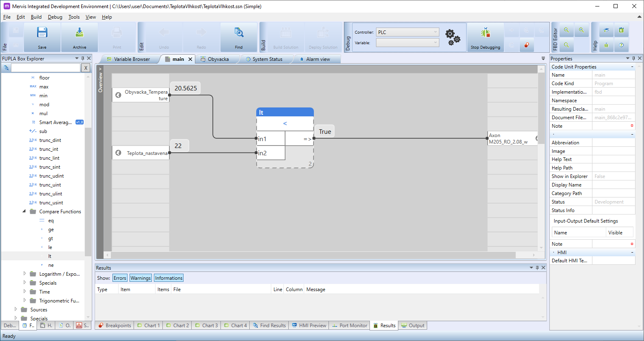Viewport: 644px width, 341px height.
Task: Click the red breakpoint icon in Debug toolbar
Action: 526,45
